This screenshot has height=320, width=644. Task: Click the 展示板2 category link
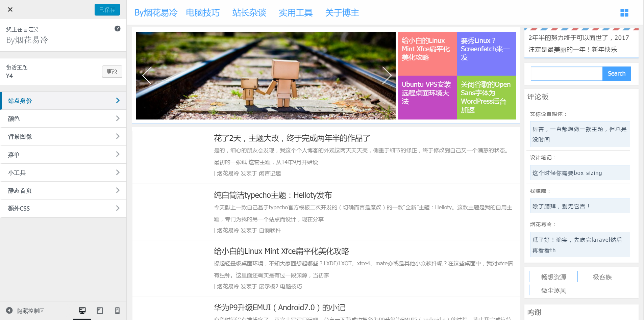[269, 287]
